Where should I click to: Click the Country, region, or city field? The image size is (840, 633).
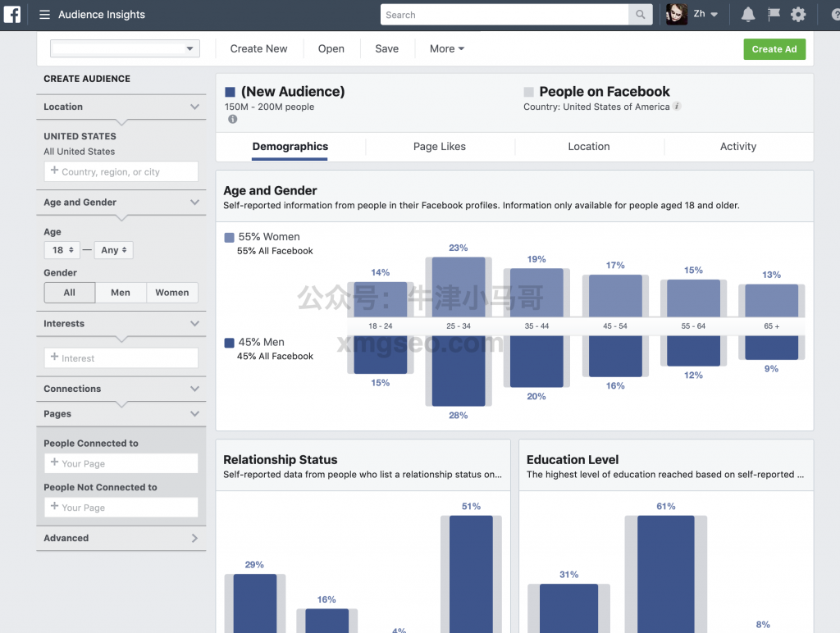(121, 171)
